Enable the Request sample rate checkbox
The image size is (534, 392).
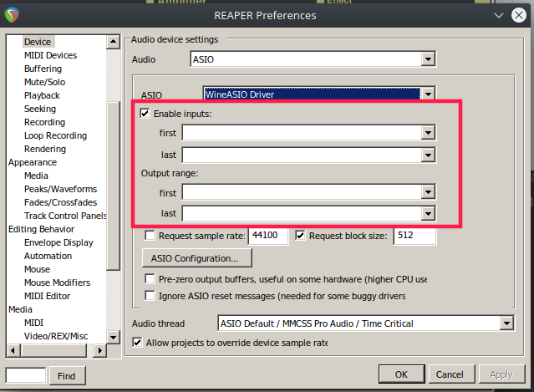tap(150, 236)
